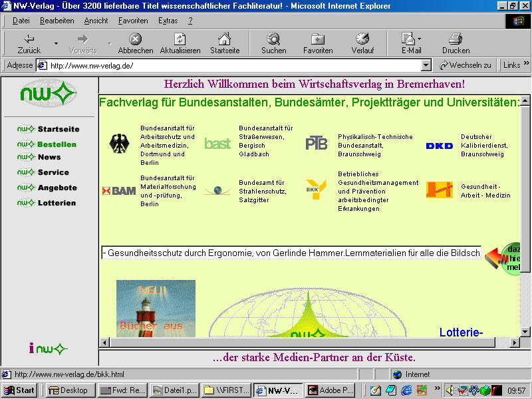This screenshot has width=532, height=399.
Task: Open the E-Mail toolbar button
Action: [411, 43]
